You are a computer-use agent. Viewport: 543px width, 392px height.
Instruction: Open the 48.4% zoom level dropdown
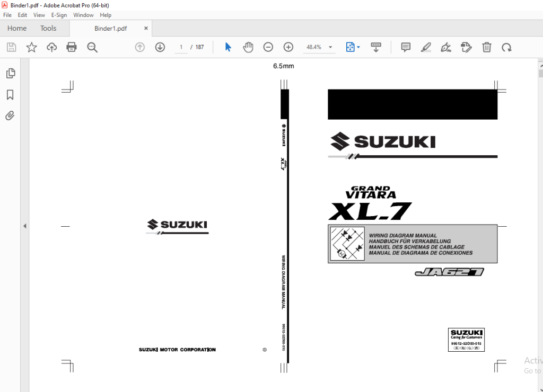[x=330, y=47]
